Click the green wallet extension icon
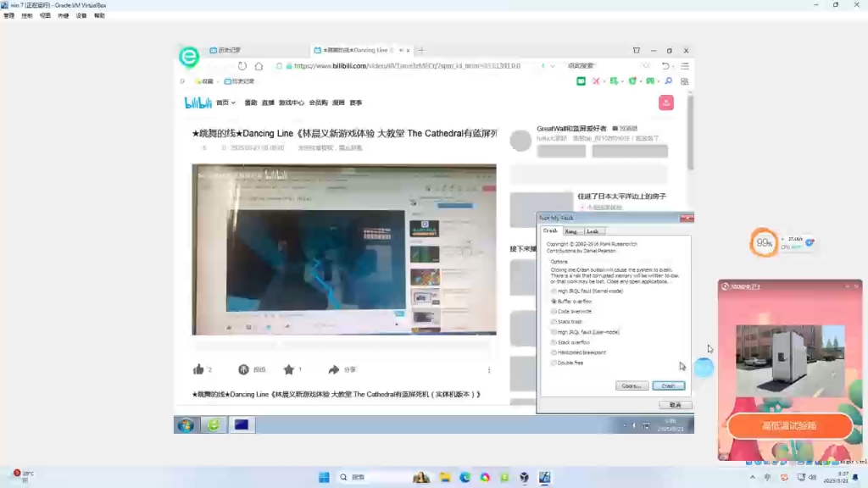This screenshot has width=868, height=488. pyautogui.click(x=581, y=81)
